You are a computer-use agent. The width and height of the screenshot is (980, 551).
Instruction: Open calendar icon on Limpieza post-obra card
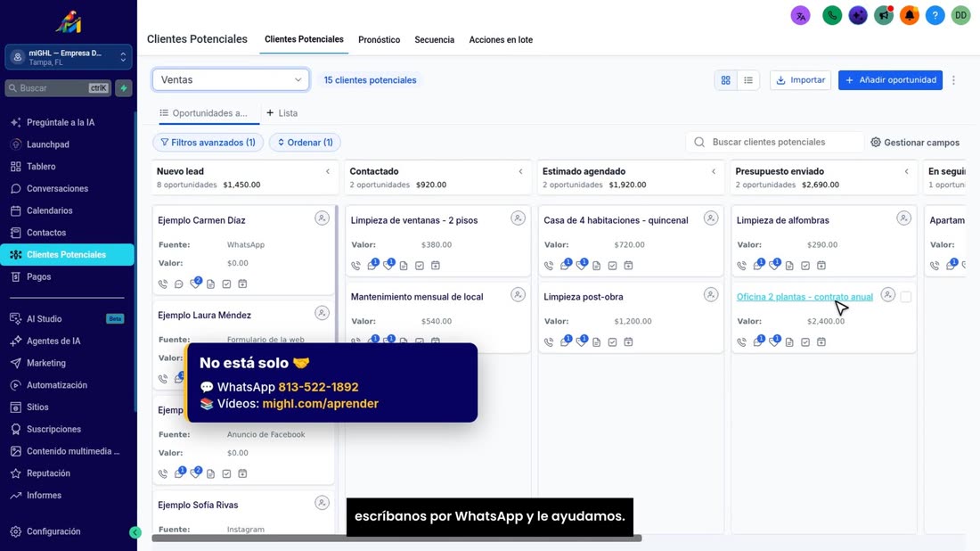coord(628,342)
